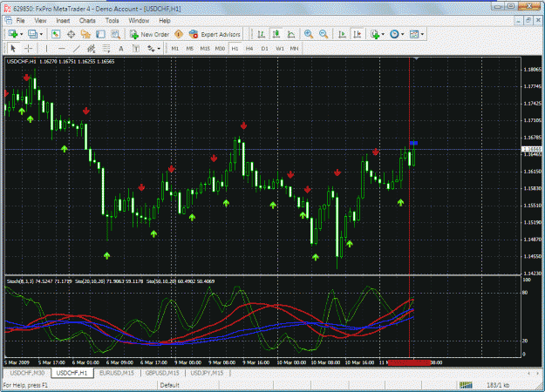Screen dimensions: 545x392
Task: Draw a horizontal line
Action: 62,49
